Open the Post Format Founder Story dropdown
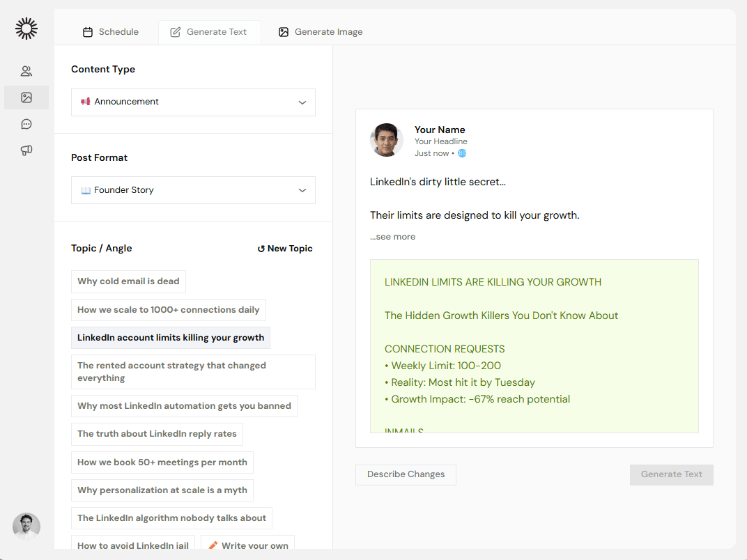747x560 pixels. point(194,190)
